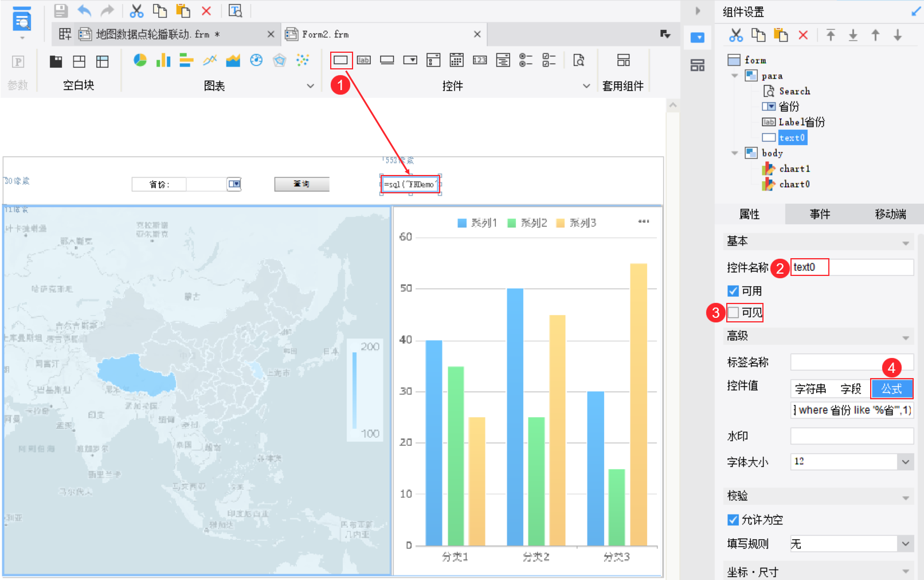Pick the text box widget icon

pyautogui.click(x=341, y=60)
